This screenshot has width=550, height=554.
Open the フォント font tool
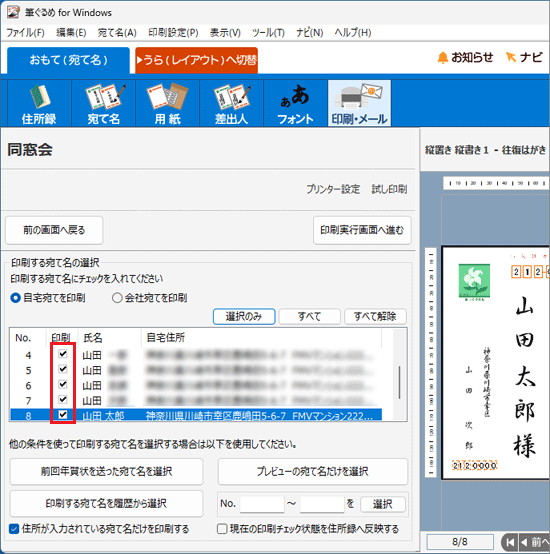[x=295, y=103]
